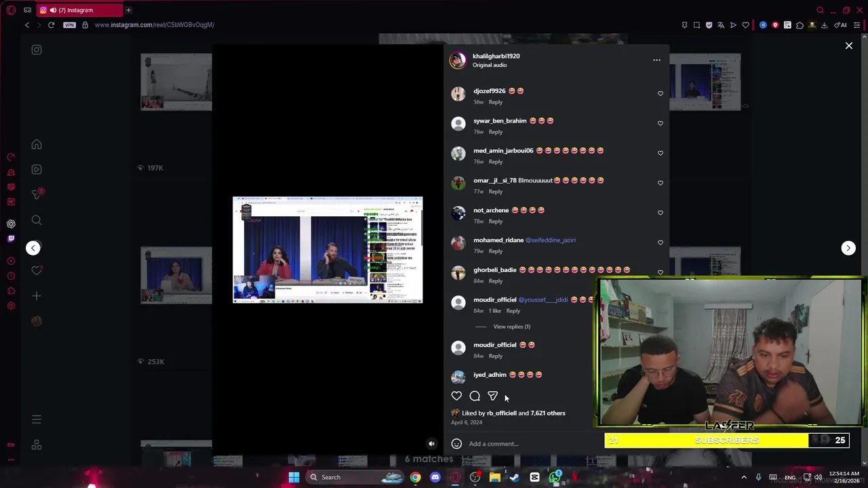Close the reel viewer with X
868x488 pixels.
(x=849, y=46)
